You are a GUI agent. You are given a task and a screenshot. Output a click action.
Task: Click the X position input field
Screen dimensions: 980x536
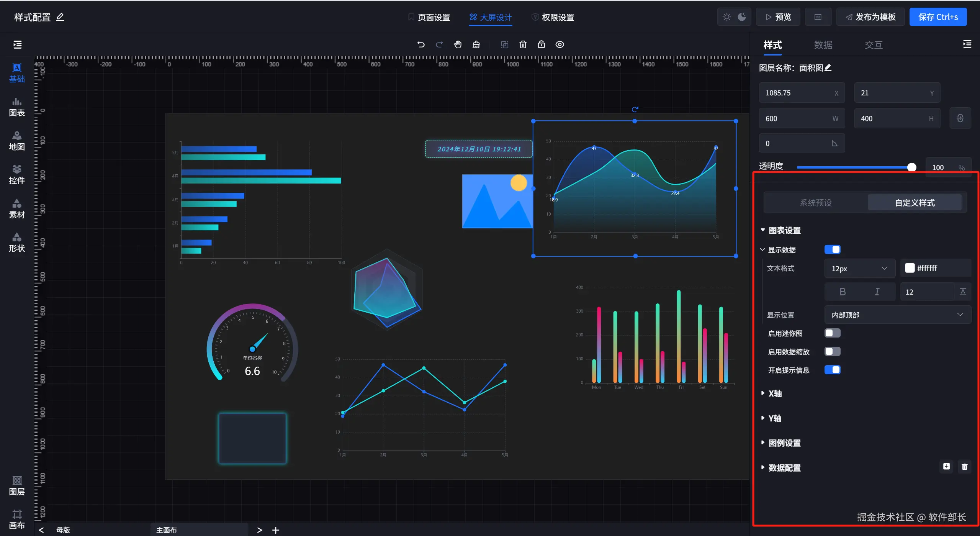pyautogui.click(x=797, y=93)
